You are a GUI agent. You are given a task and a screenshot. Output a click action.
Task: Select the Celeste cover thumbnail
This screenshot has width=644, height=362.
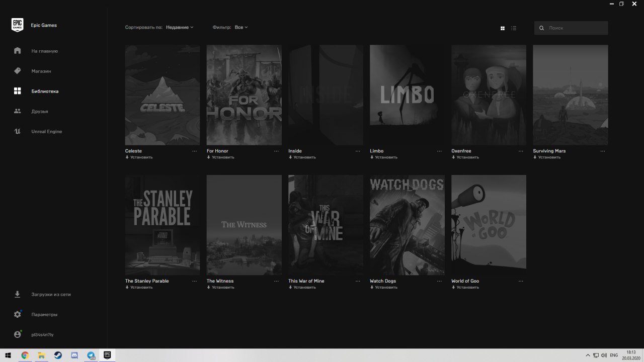point(163,95)
